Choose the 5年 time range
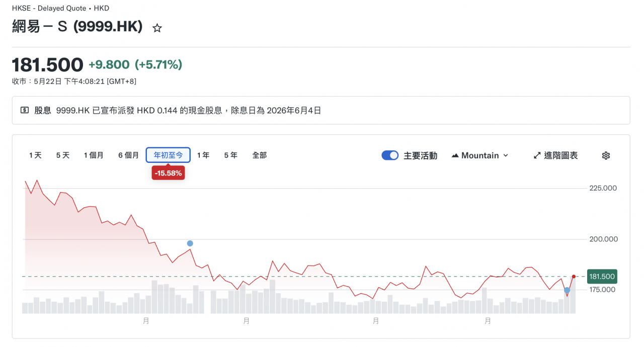The height and width of the screenshot is (347, 644). (x=231, y=155)
